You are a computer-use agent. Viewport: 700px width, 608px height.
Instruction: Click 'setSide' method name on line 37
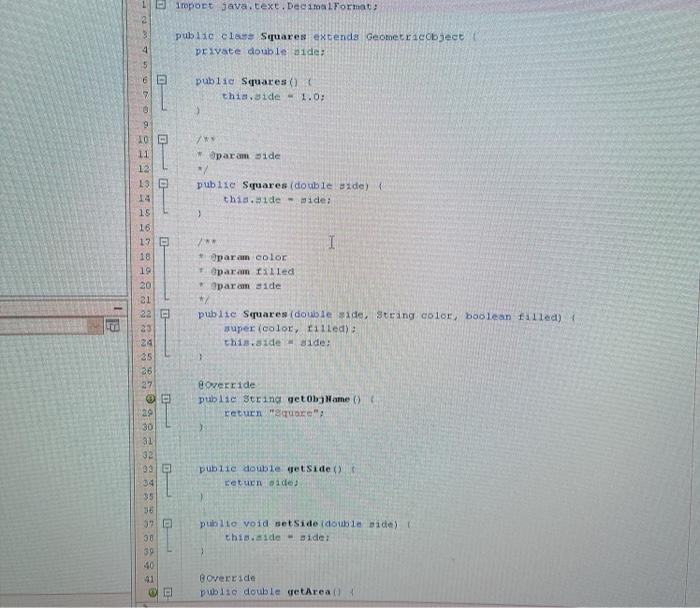point(296,523)
